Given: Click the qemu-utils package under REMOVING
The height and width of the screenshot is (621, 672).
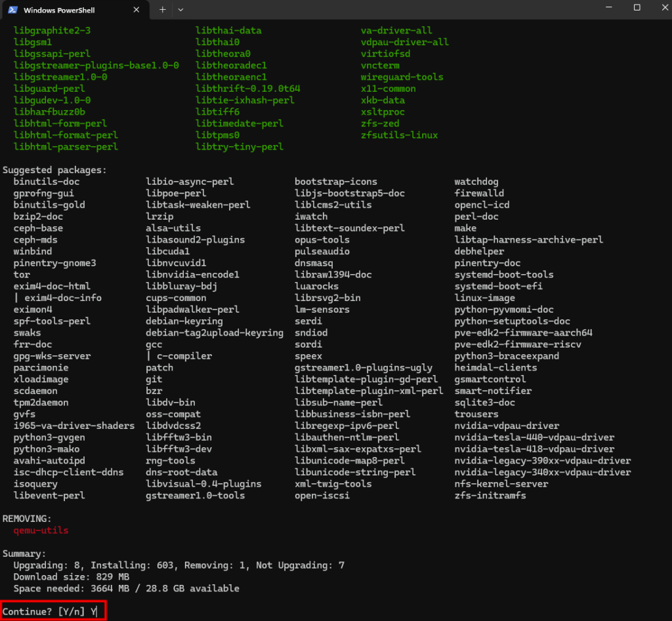Looking at the screenshot, I should (41, 531).
